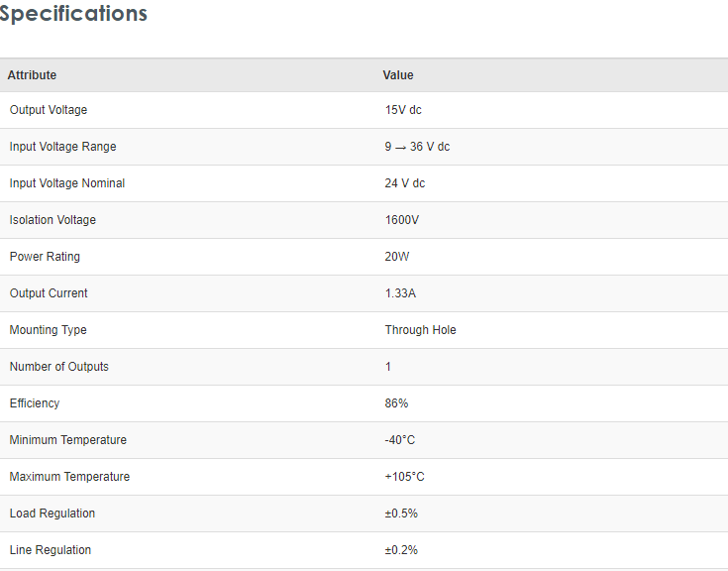The width and height of the screenshot is (728, 571).
Task: Click the Number of Outputs label
Action: pos(59,367)
